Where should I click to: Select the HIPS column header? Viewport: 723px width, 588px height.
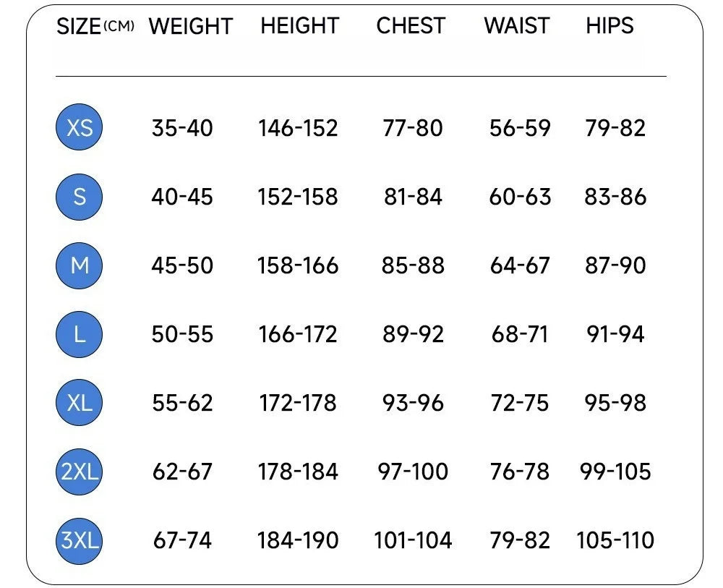(609, 26)
